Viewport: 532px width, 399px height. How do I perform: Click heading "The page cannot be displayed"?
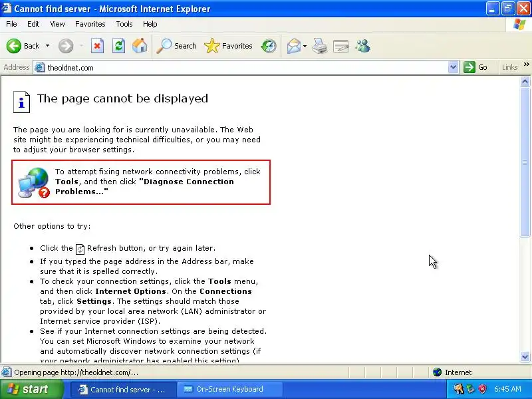[122, 98]
